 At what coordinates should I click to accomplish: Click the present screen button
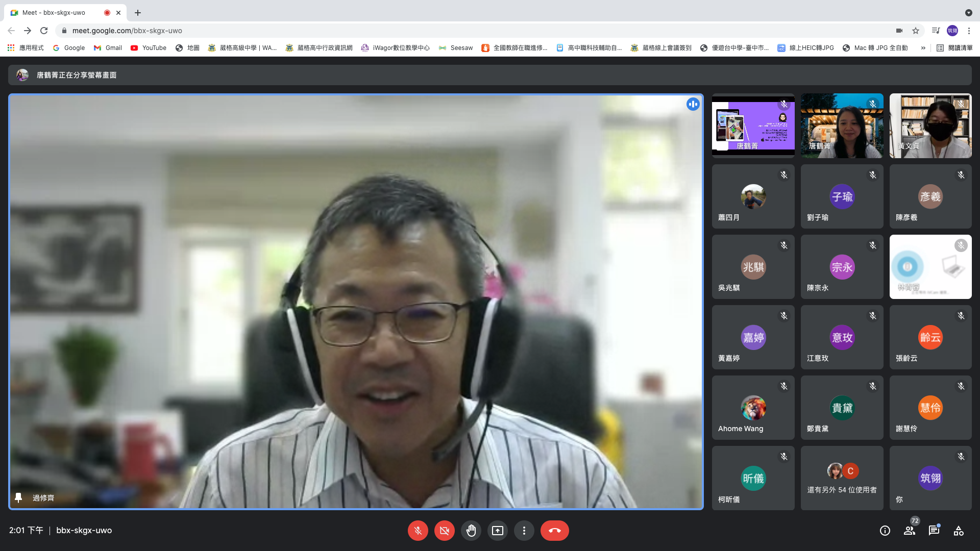pyautogui.click(x=497, y=531)
